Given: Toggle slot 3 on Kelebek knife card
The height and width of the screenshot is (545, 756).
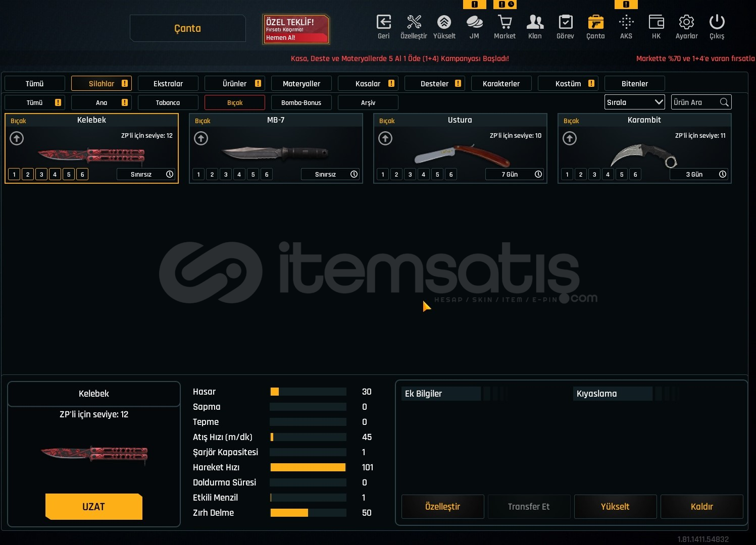Looking at the screenshot, I should pyautogui.click(x=41, y=175).
